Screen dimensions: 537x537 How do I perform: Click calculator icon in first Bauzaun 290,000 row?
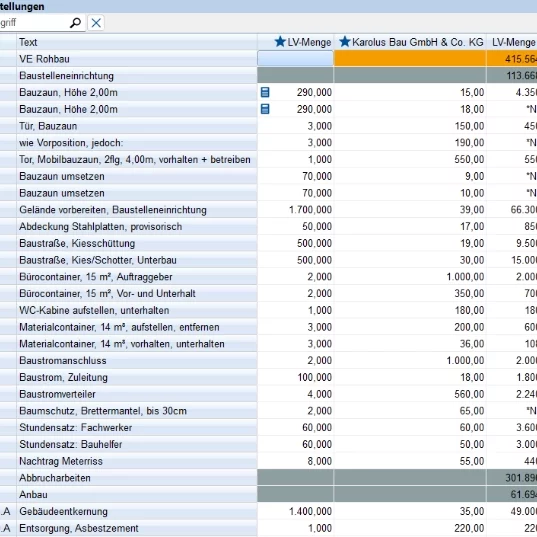point(265,92)
